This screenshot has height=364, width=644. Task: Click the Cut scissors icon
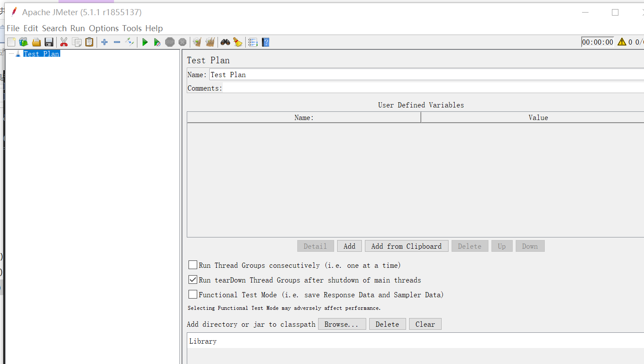point(64,42)
